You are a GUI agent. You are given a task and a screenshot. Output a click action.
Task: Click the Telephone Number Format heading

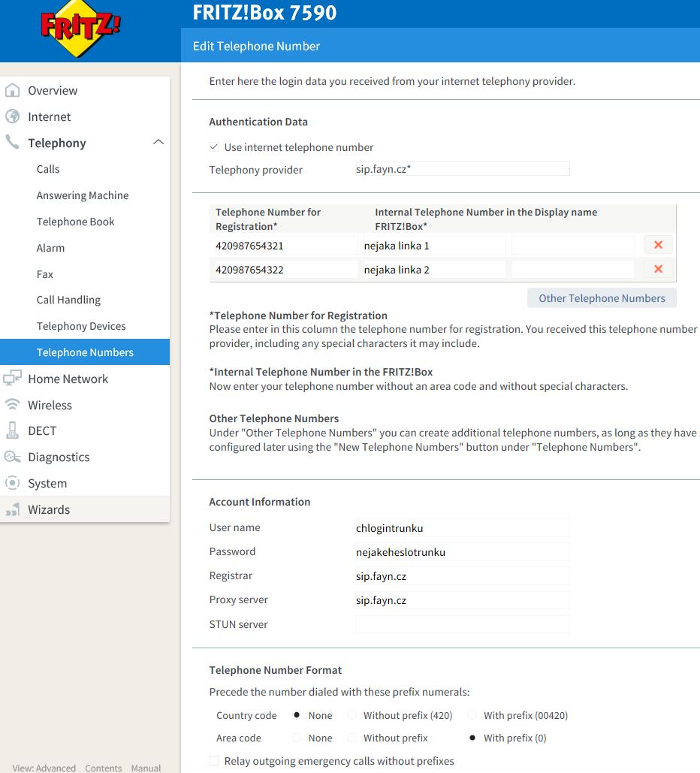pyautogui.click(x=275, y=670)
